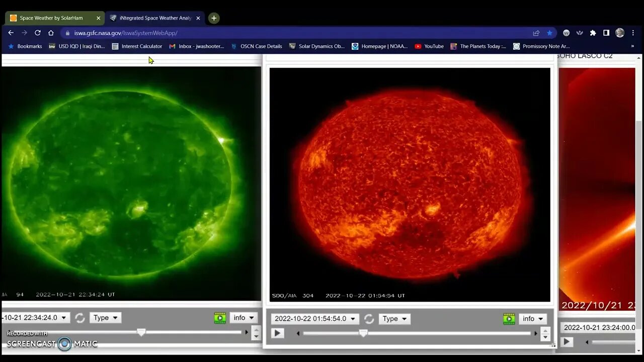Open the AIA 304 movie player icon
This screenshot has height=362, width=644.
point(509,319)
